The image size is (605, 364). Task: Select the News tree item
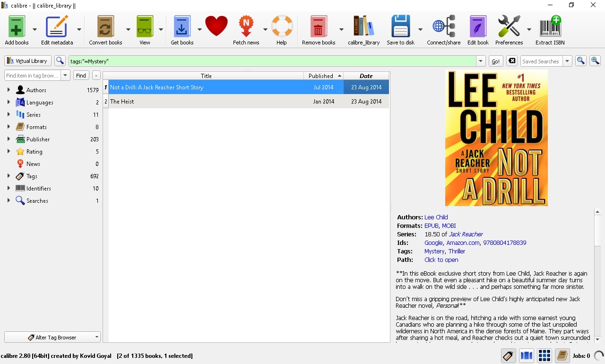click(x=33, y=164)
